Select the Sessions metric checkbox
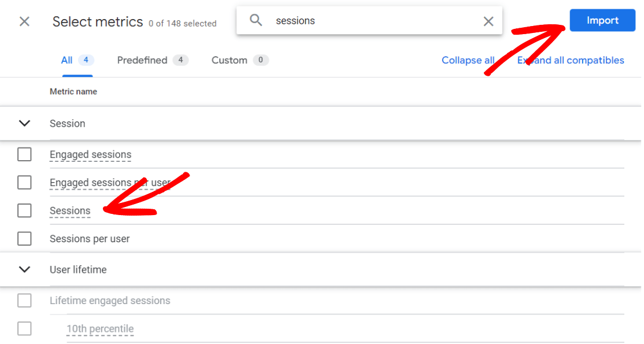Viewport: 644px width, 344px height. (x=24, y=211)
